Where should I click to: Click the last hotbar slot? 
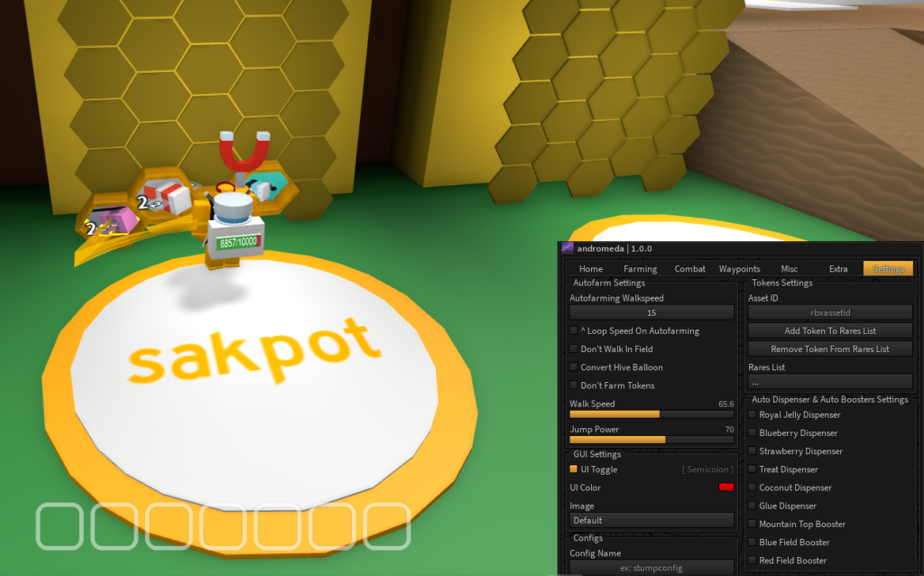click(387, 526)
